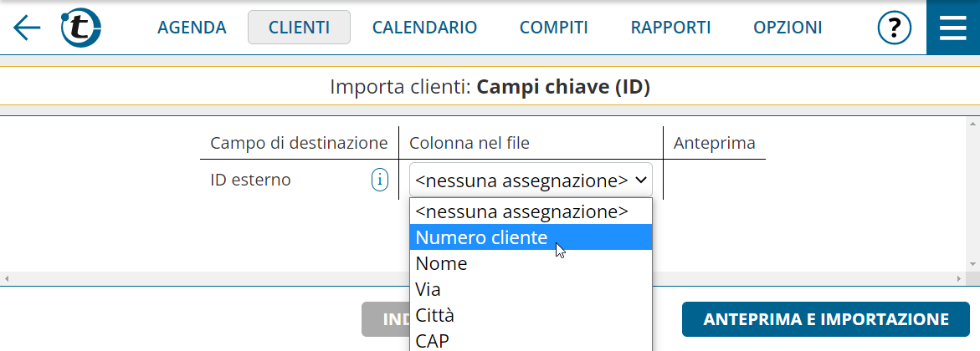980x351 pixels.
Task: Open the help question mark icon
Action: (x=895, y=28)
